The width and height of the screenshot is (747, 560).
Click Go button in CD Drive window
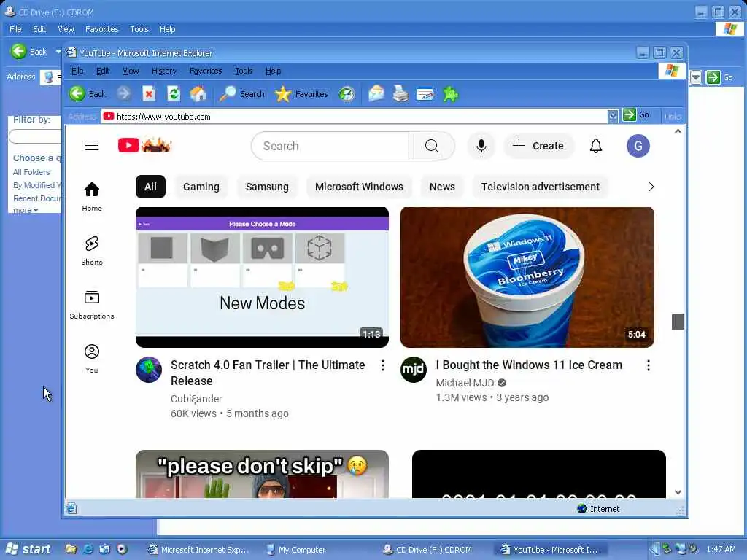coord(720,77)
